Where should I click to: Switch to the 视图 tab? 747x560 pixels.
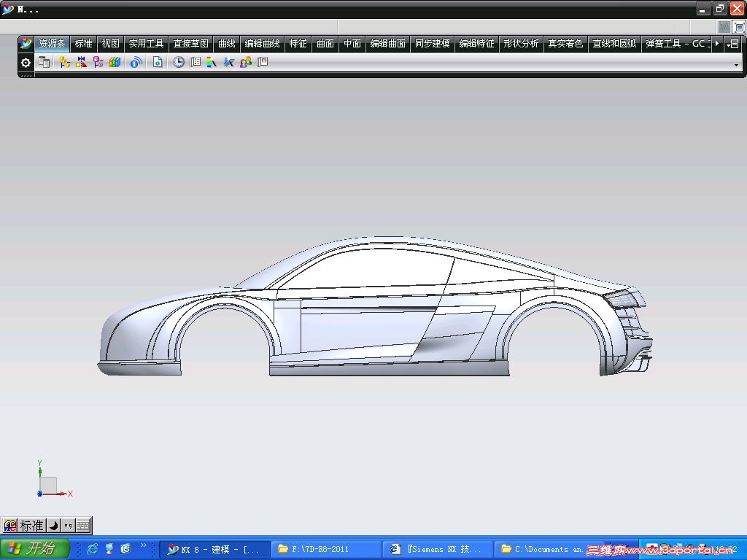(111, 44)
